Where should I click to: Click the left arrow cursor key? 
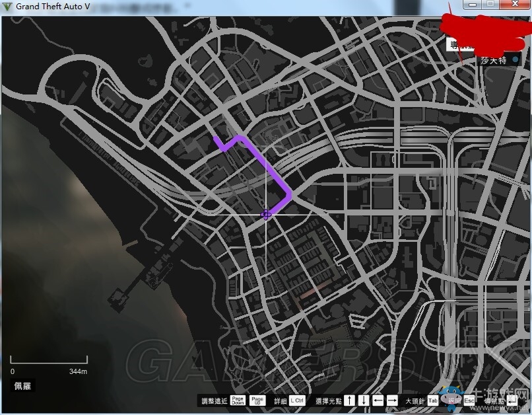(x=378, y=400)
